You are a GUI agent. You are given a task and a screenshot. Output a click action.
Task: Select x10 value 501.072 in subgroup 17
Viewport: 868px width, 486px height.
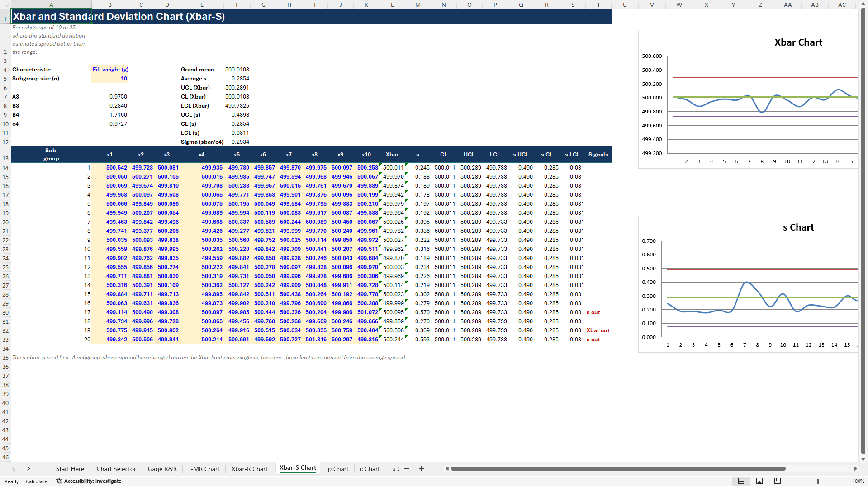click(366, 312)
